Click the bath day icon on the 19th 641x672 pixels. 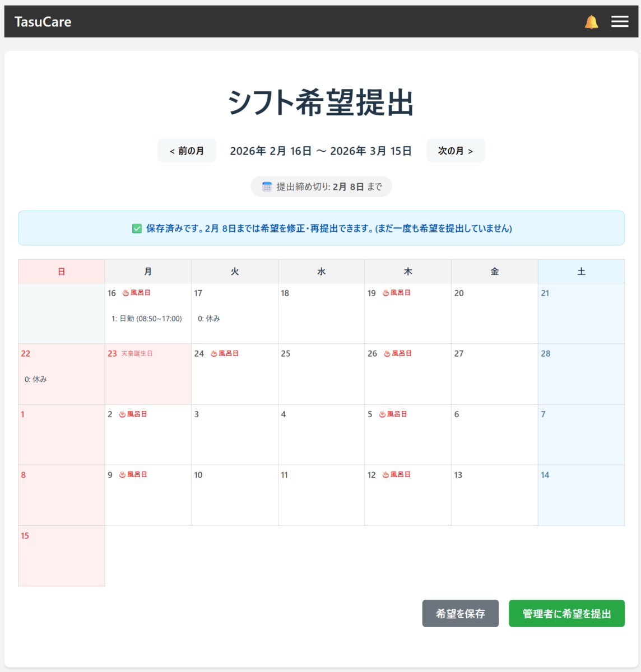pos(385,293)
